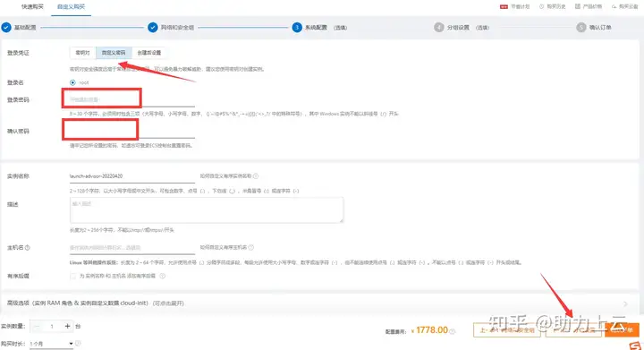The width and height of the screenshot is (644, 350).
Task: Click the orange 确认订单 button
Action: point(622,330)
